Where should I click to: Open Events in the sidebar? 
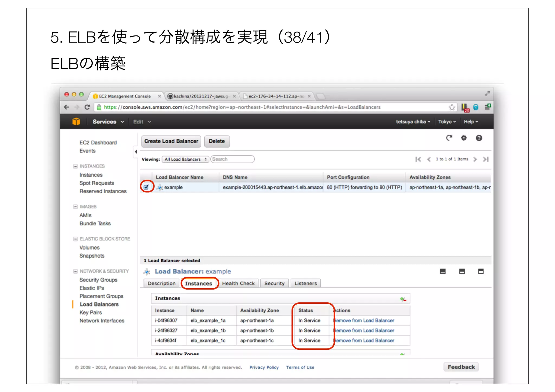tap(88, 151)
